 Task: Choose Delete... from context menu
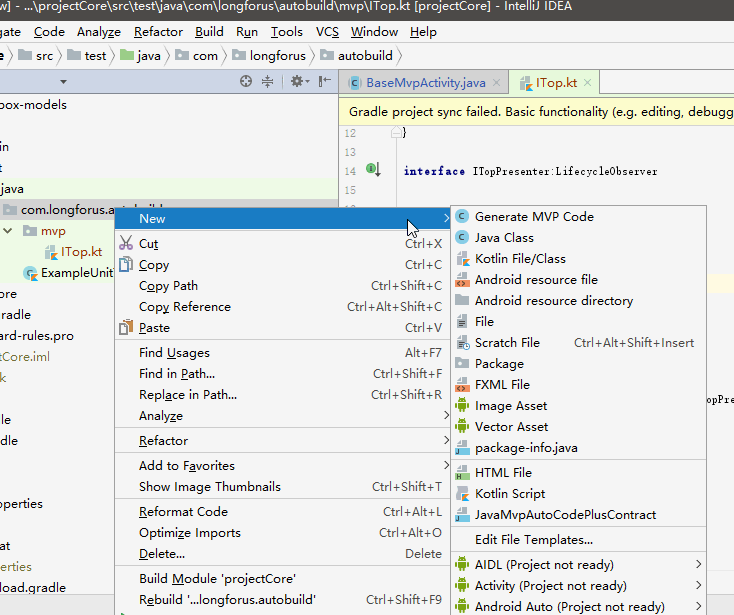click(283, 554)
